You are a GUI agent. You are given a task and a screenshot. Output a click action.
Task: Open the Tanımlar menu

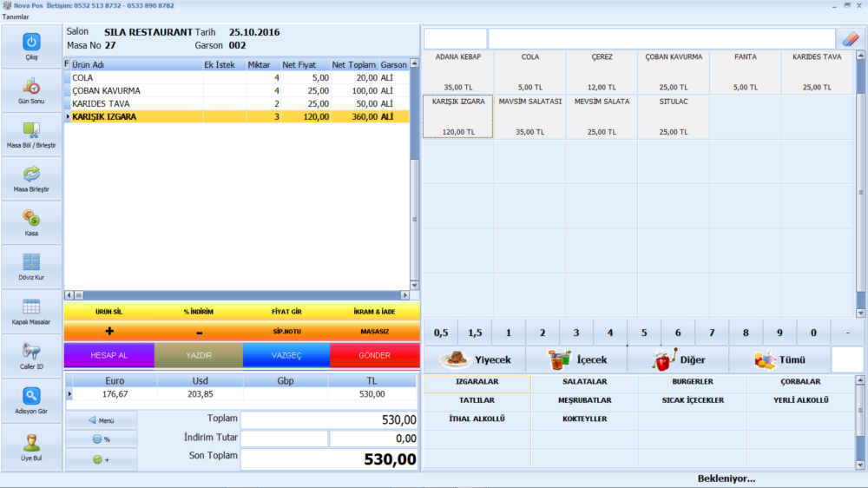[15, 16]
